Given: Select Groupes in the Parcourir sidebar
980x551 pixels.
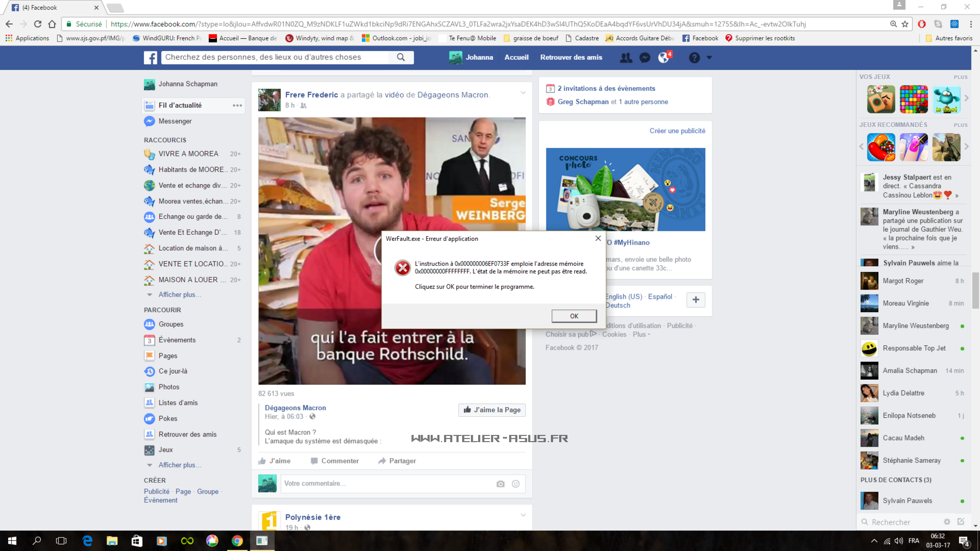Looking at the screenshot, I should pos(171,324).
